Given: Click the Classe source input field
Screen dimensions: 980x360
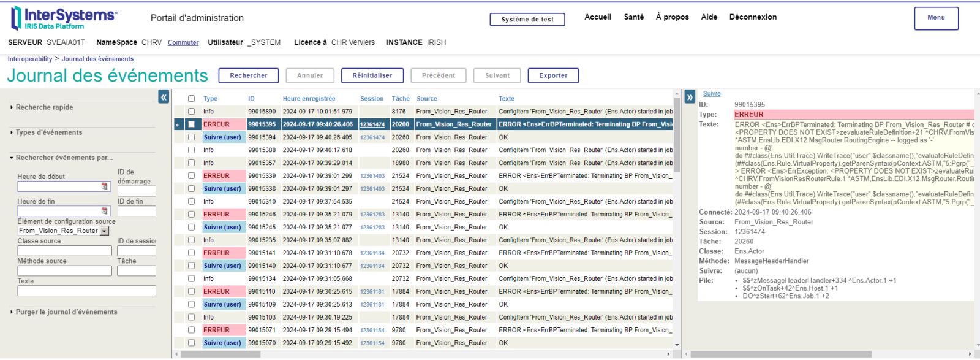Looking at the screenshot, I should 65,251.
